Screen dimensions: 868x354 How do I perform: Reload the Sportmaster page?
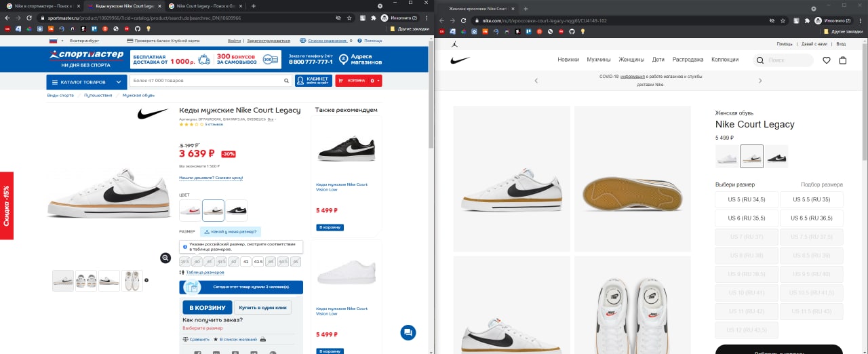coord(29,18)
